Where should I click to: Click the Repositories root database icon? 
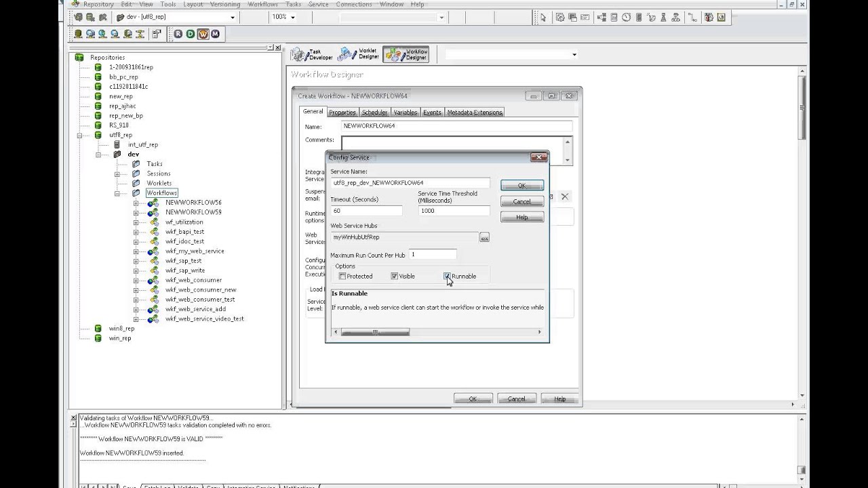tap(80, 58)
